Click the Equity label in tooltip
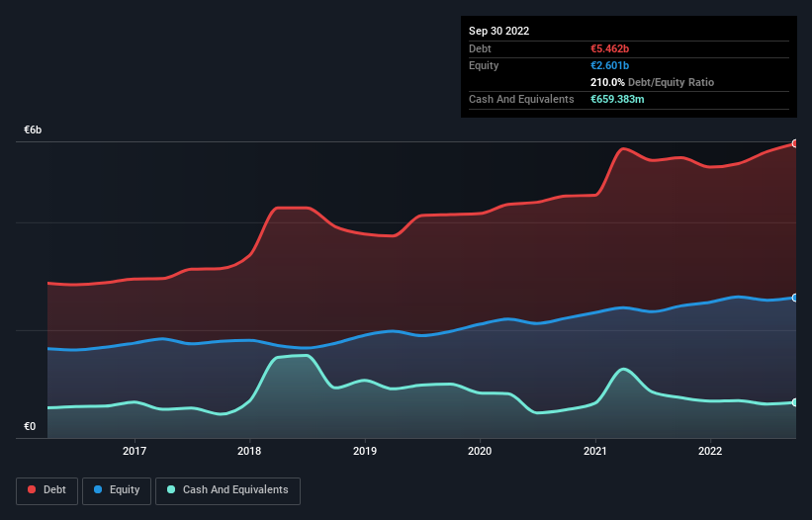 pyautogui.click(x=484, y=65)
